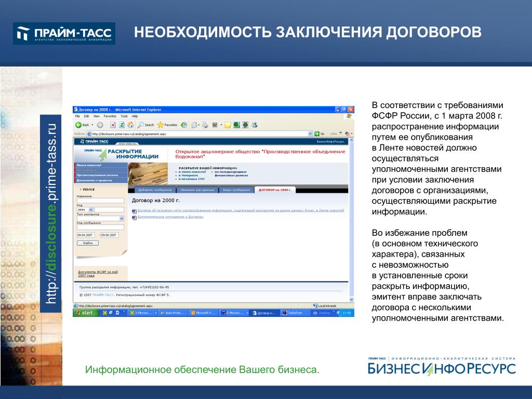The image size is (532, 399).
Task: Click the 'Название' search input field
Action: [x=100, y=201]
